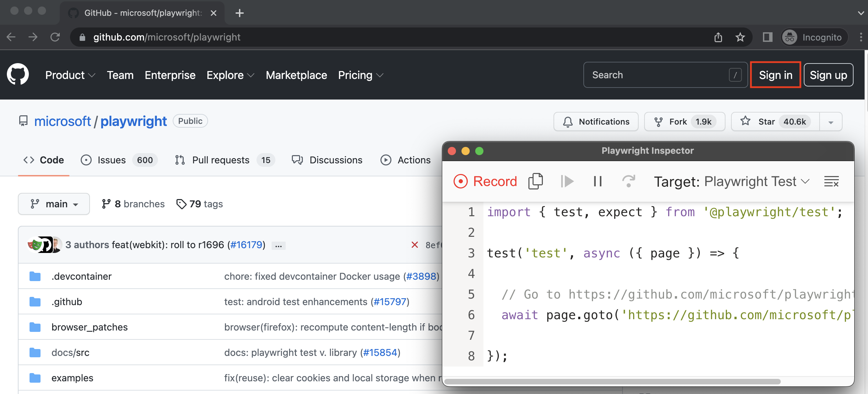Viewport: 868px width, 394px height.
Task: Open the 79 tags link
Action: click(x=199, y=204)
